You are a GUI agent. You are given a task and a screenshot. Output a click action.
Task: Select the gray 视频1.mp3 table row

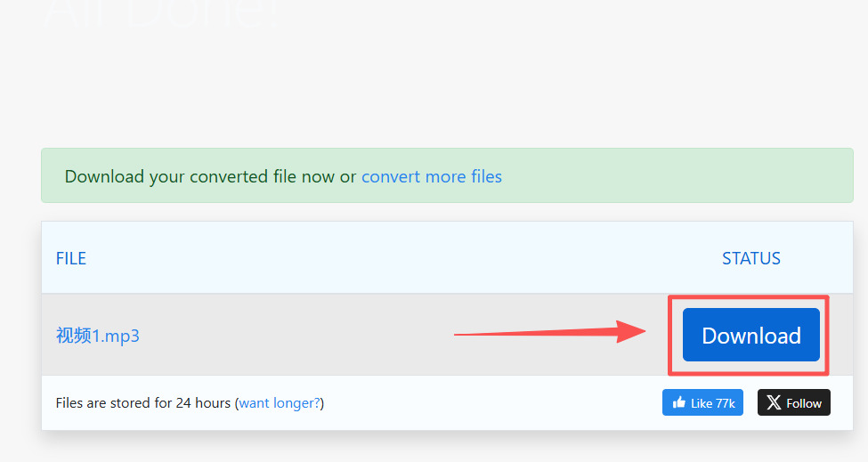coord(447,335)
